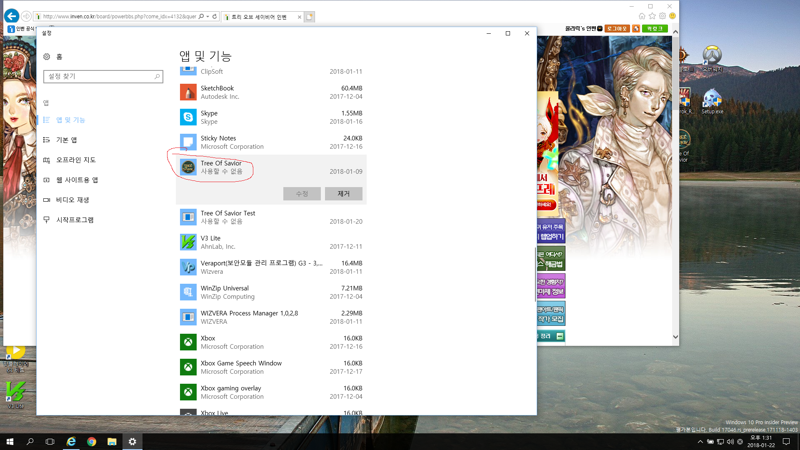Select '웹 사이트용 앱' in Settings sidebar

point(77,180)
